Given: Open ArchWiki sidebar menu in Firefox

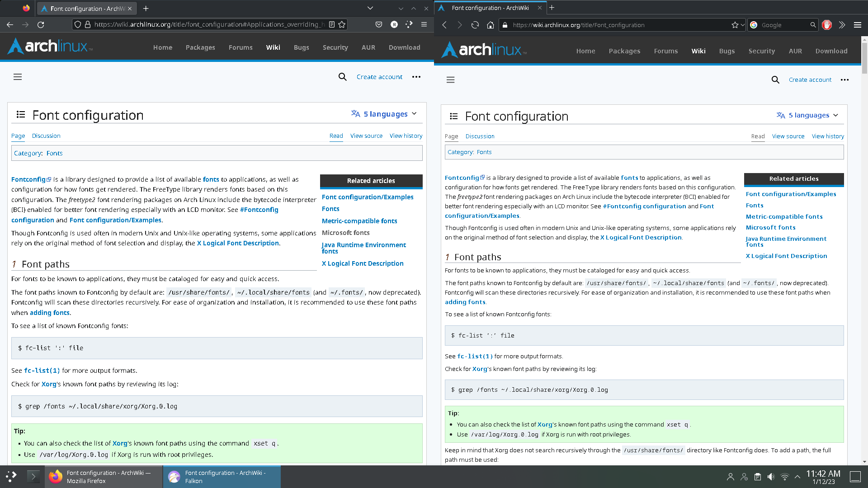Looking at the screenshot, I should 18,77.
